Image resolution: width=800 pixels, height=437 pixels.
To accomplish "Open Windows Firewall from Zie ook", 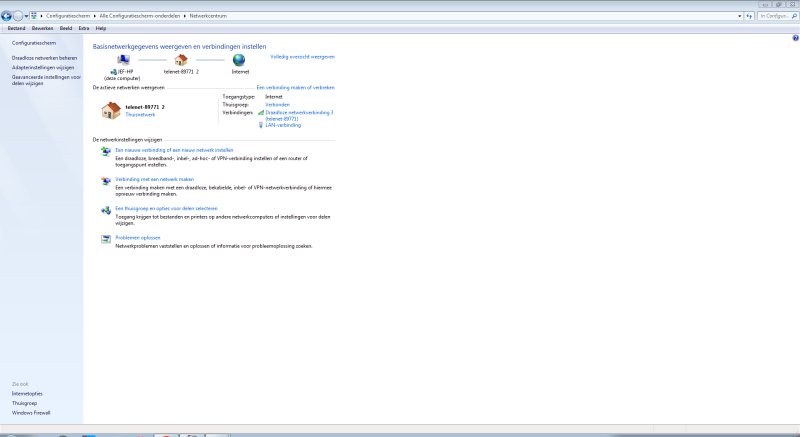I will 31,412.
